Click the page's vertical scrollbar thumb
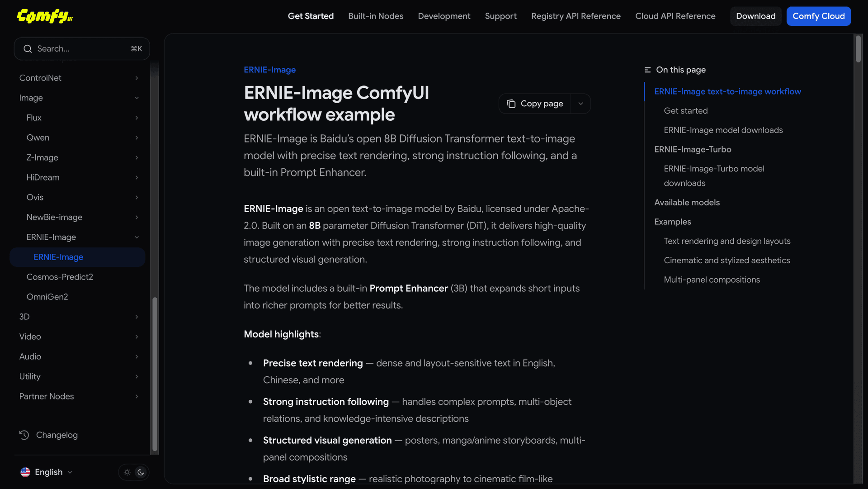The width and height of the screenshot is (868, 489). point(858,49)
